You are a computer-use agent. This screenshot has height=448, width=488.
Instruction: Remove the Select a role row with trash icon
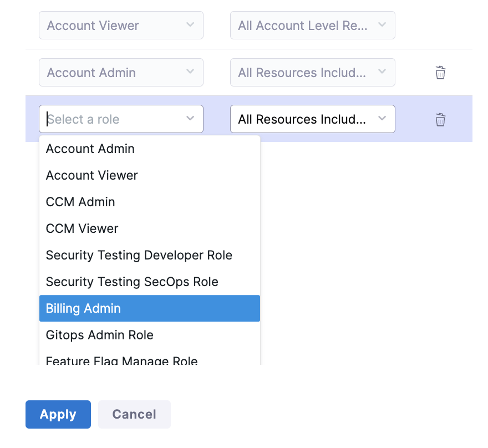click(x=440, y=119)
